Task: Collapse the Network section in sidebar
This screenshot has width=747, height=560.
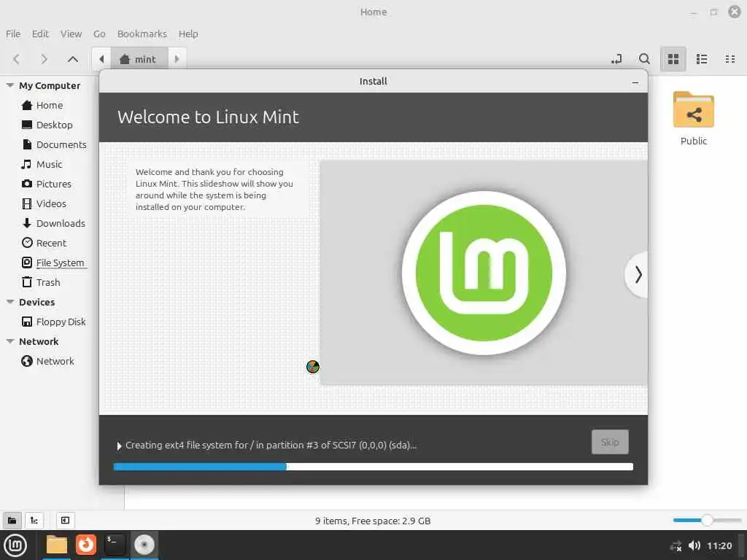Action: coord(10,341)
